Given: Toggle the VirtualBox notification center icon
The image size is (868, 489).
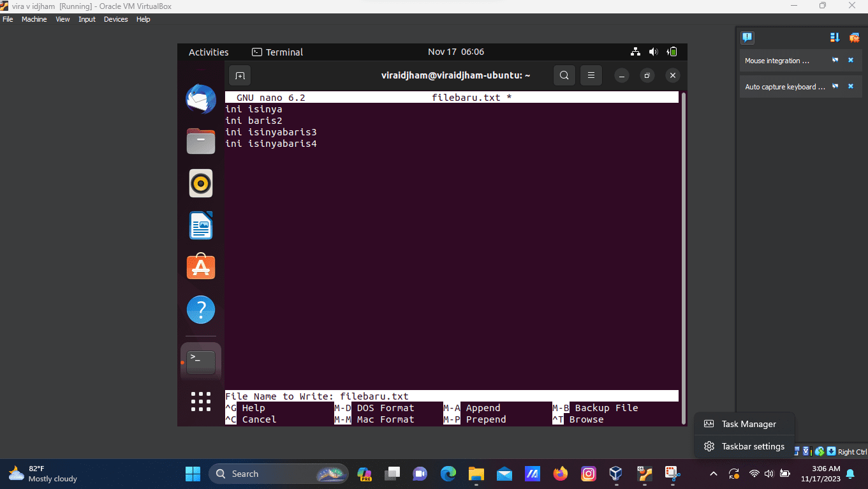Looking at the screenshot, I should pyautogui.click(x=747, y=38).
